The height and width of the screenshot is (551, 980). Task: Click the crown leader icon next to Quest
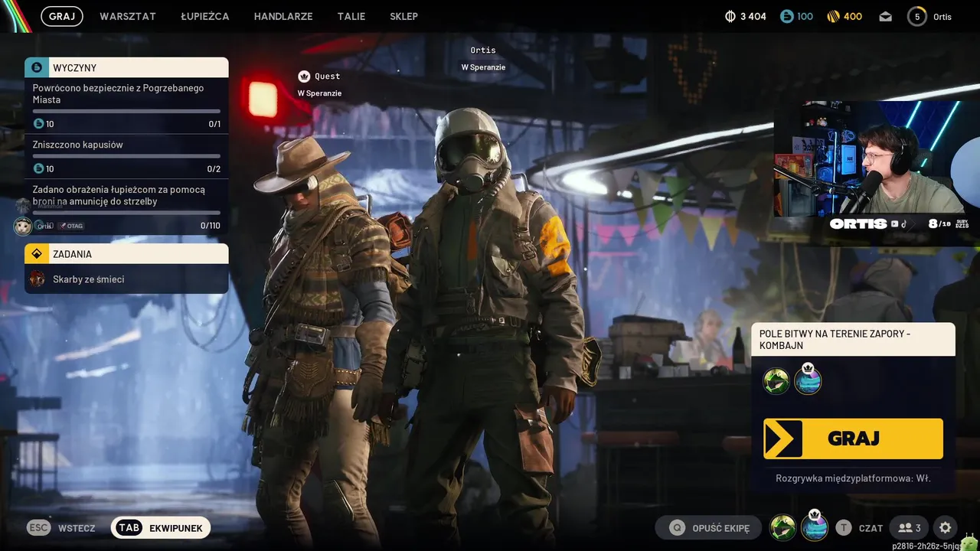tap(304, 76)
